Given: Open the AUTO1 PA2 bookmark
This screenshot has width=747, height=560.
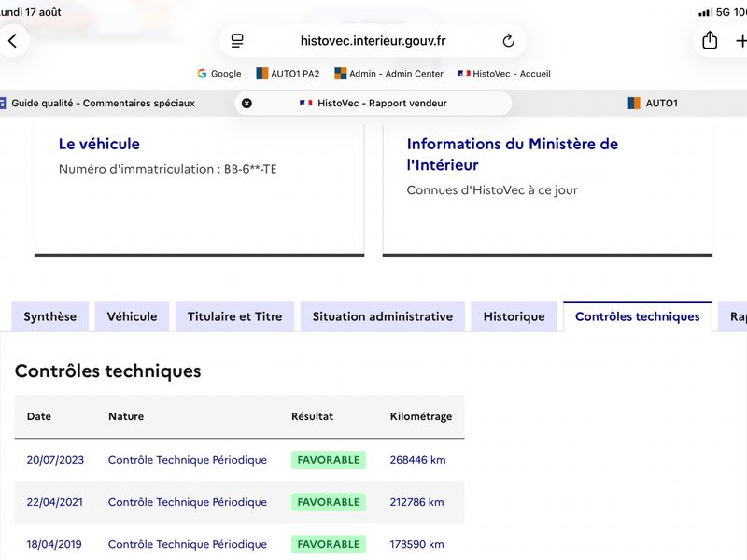Looking at the screenshot, I should (x=288, y=74).
